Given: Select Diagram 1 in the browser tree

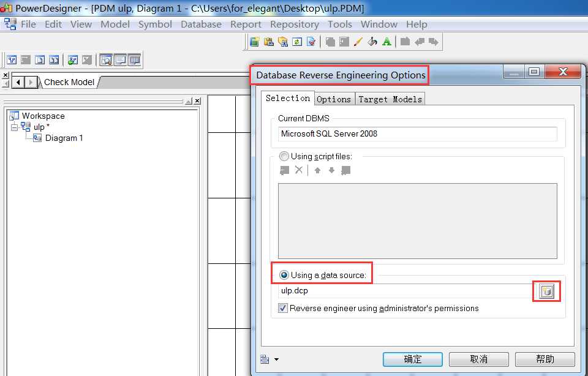Looking at the screenshot, I should (64, 138).
